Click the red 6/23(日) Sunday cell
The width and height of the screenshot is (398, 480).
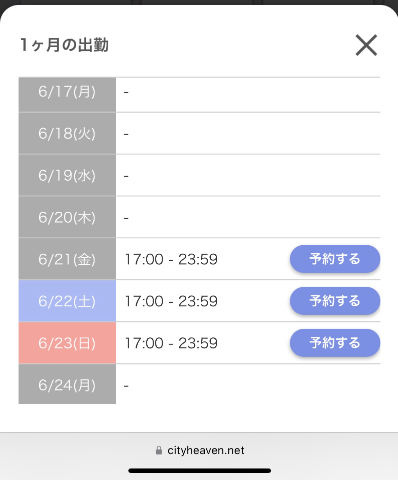pyautogui.click(x=67, y=343)
